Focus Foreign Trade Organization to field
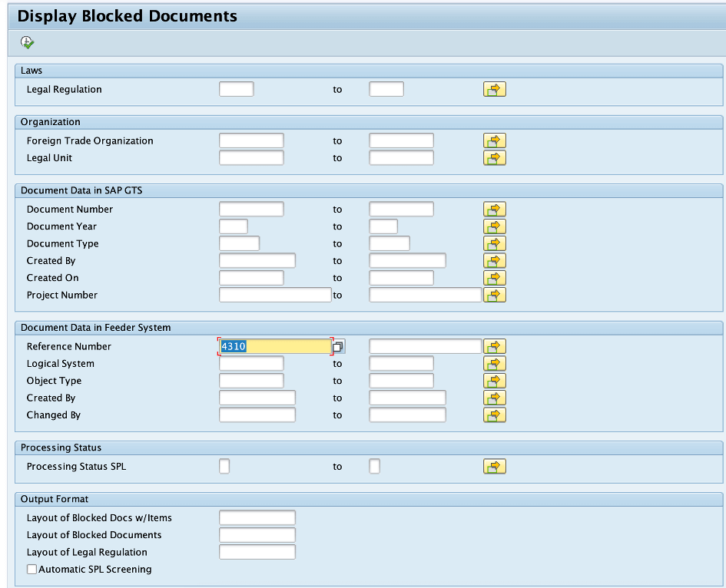The width and height of the screenshot is (726, 588). pyautogui.click(x=402, y=140)
